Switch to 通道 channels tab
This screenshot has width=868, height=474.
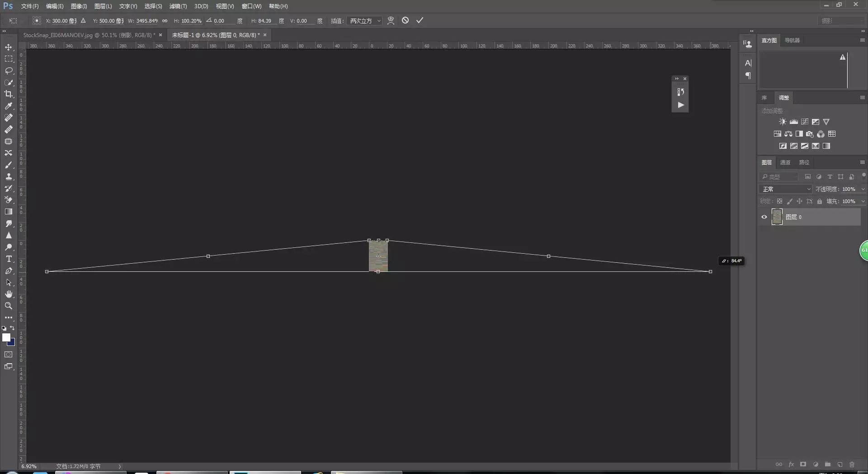pyautogui.click(x=785, y=162)
